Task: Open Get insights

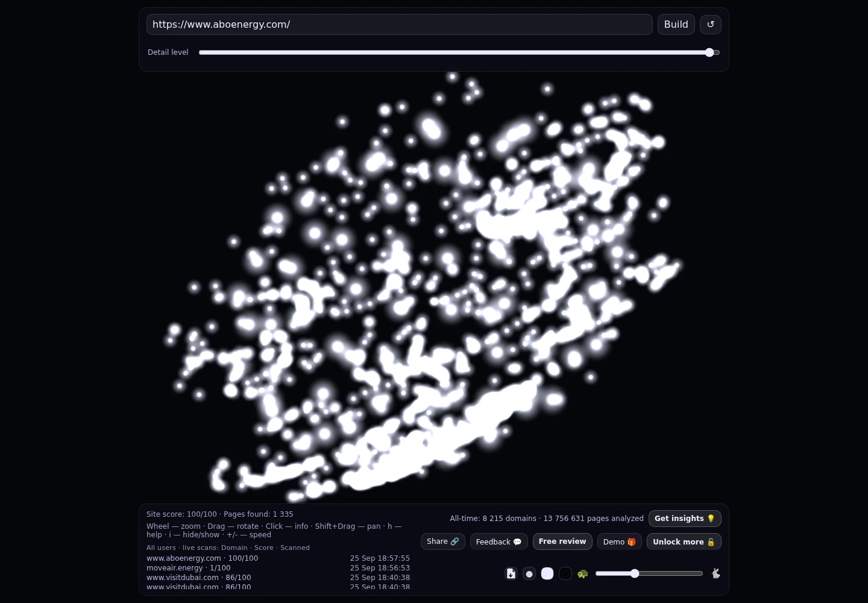Action: point(685,519)
